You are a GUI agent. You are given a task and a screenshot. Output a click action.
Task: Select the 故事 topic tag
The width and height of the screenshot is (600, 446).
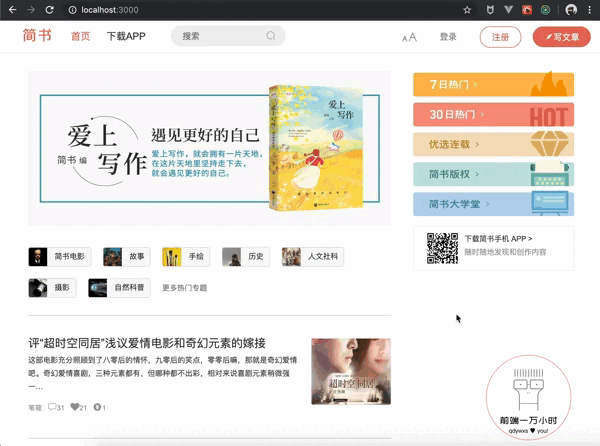tap(127, 256)
